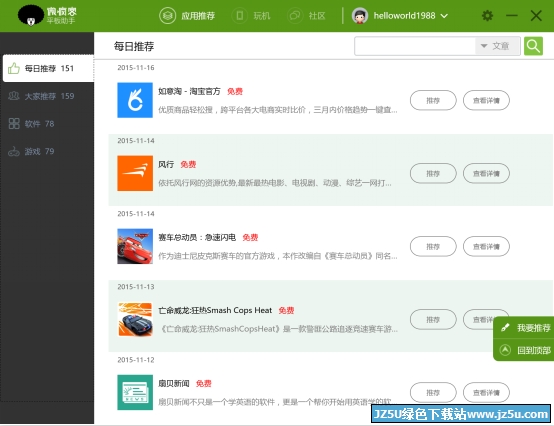Click the 免费 tag next to 风行
The width and height of the screenshot is (554, 426).
coord(188,164)
